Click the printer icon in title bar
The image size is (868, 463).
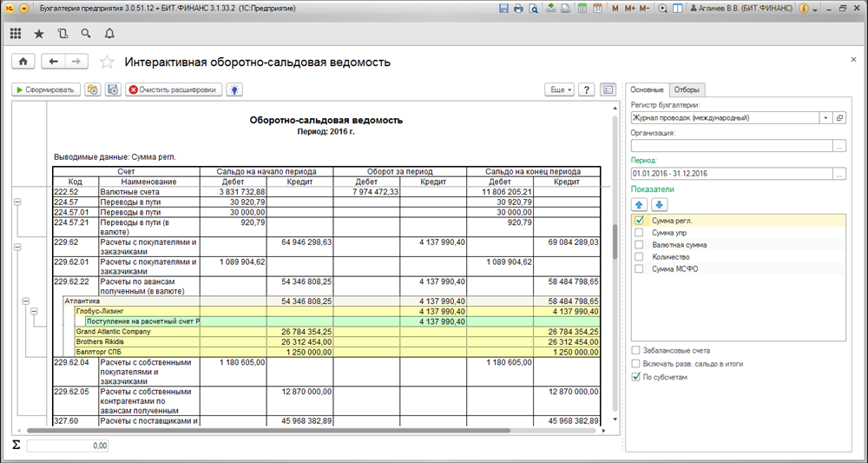pyautogui.click(x=518, y=9)
